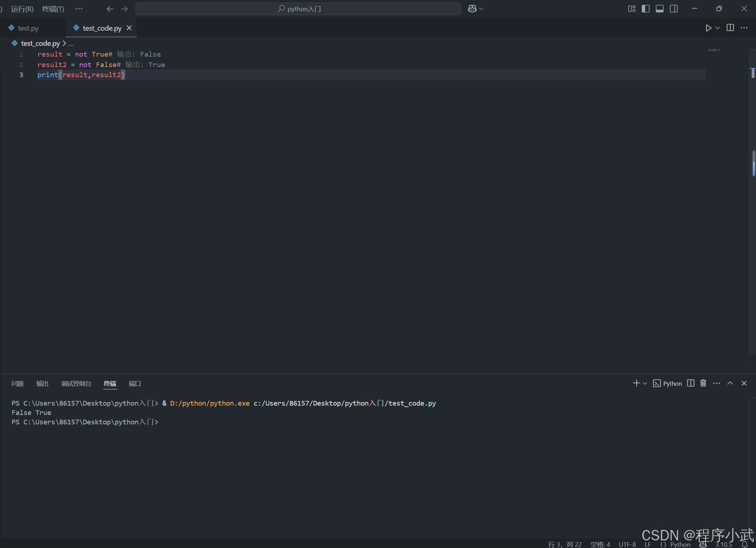
Task: Click the Copilot icon in title bar
Action: [472, 9]
